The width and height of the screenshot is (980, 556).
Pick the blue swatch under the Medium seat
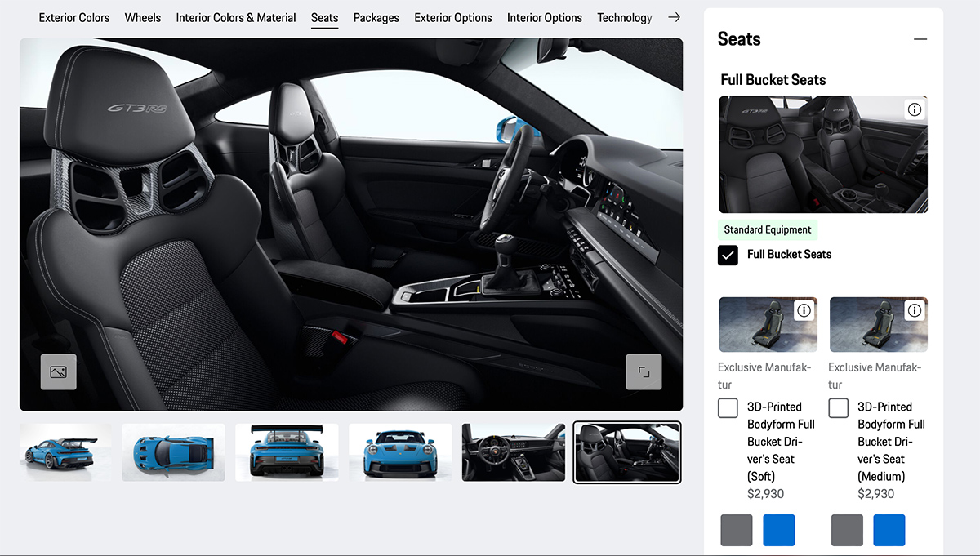pos(889,530)
